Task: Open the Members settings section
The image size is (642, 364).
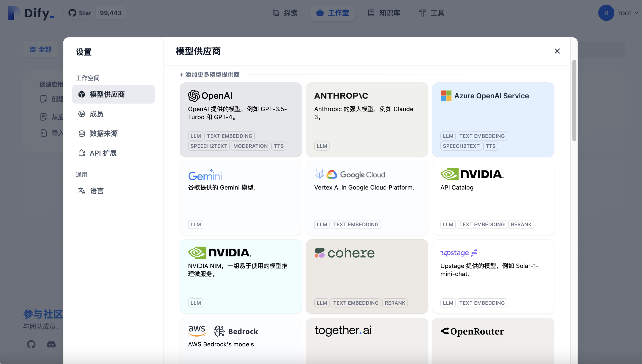Action: 97,114
